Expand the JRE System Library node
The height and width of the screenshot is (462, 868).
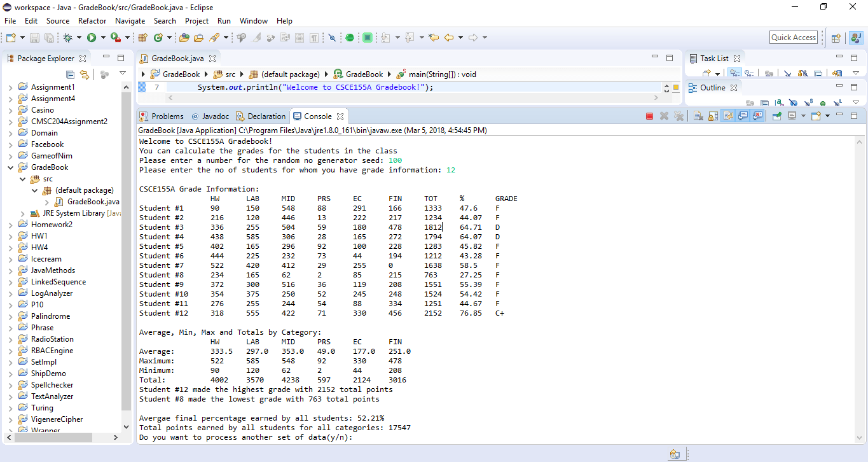(23, 213)
